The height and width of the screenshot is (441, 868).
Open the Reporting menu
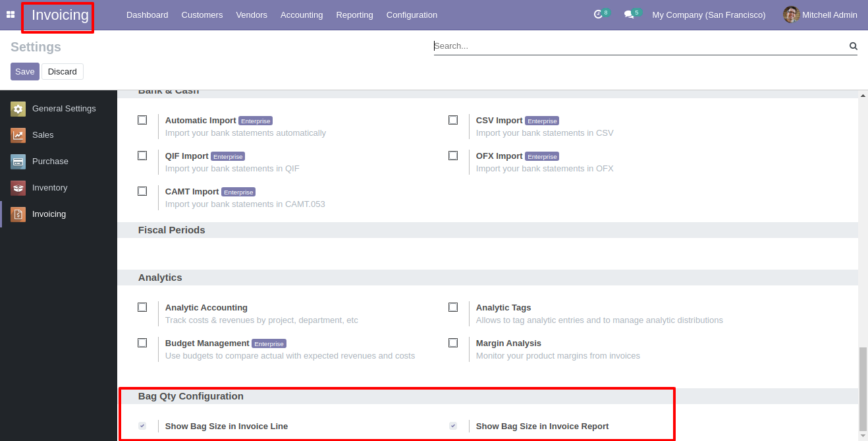click(354, 15)
